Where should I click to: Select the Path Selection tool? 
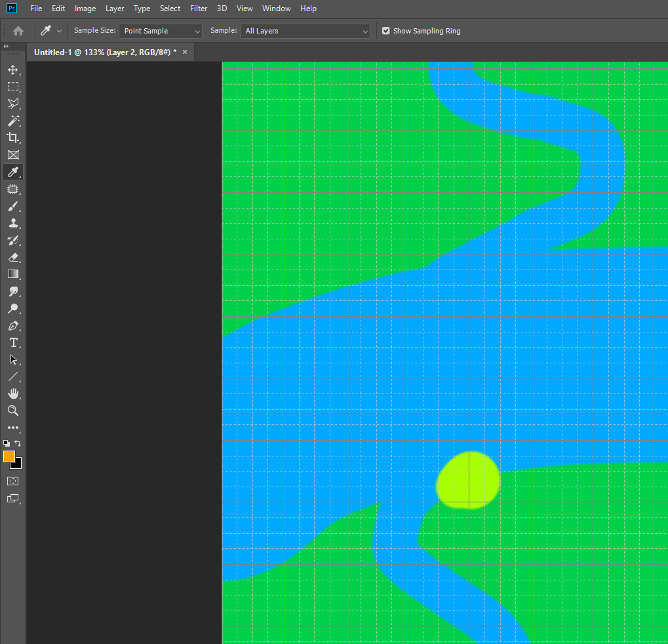tap(12, 360)
